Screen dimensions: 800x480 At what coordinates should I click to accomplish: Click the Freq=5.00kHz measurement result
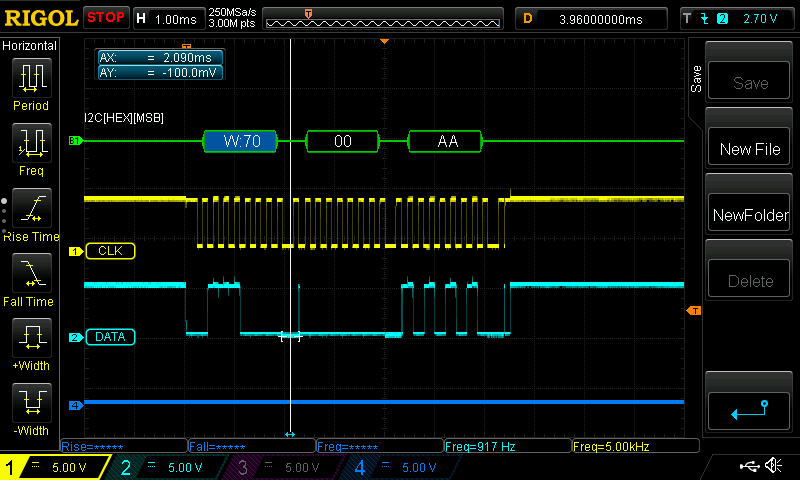click(x=636, y=446)
